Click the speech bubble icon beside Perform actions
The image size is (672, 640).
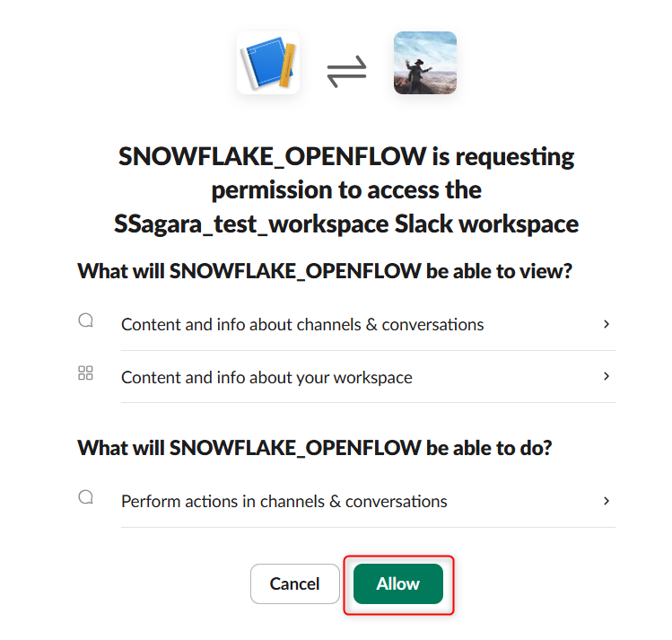click(86, 497)
